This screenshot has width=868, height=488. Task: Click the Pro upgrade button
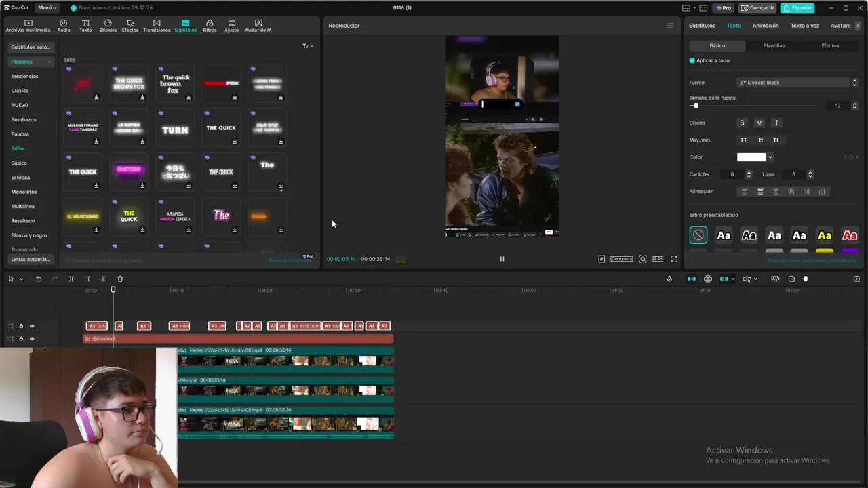(723, 8)
